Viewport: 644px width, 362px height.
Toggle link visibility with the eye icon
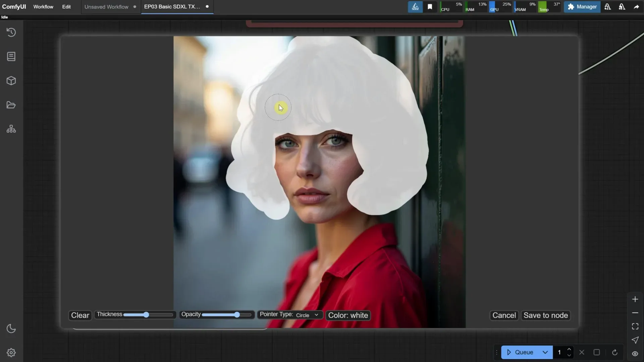tap(634, 354)
